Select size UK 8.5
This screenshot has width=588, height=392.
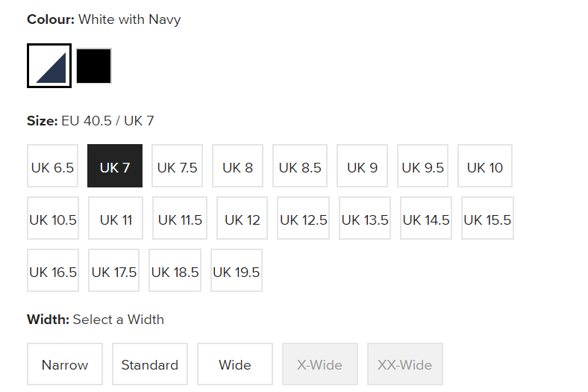point(300,166)
